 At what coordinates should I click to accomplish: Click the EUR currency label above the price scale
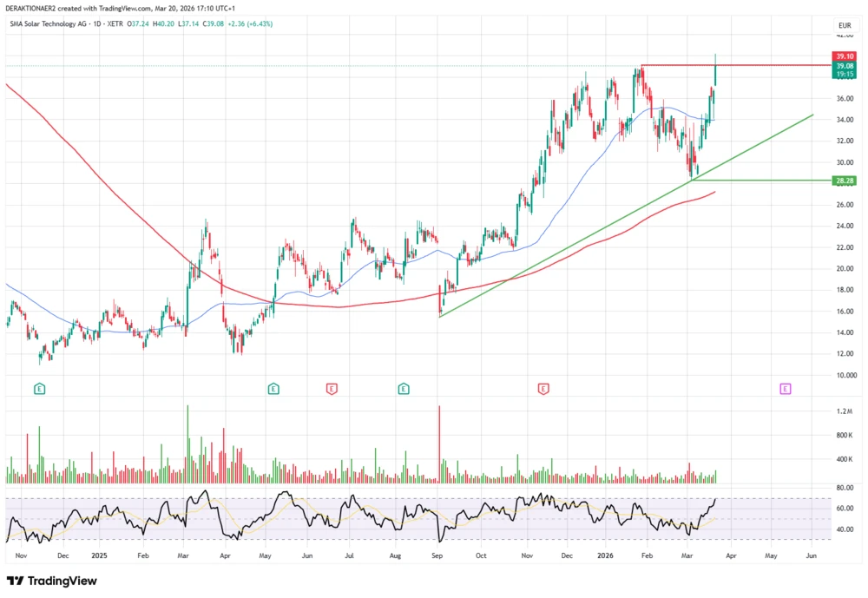point(844,25)
